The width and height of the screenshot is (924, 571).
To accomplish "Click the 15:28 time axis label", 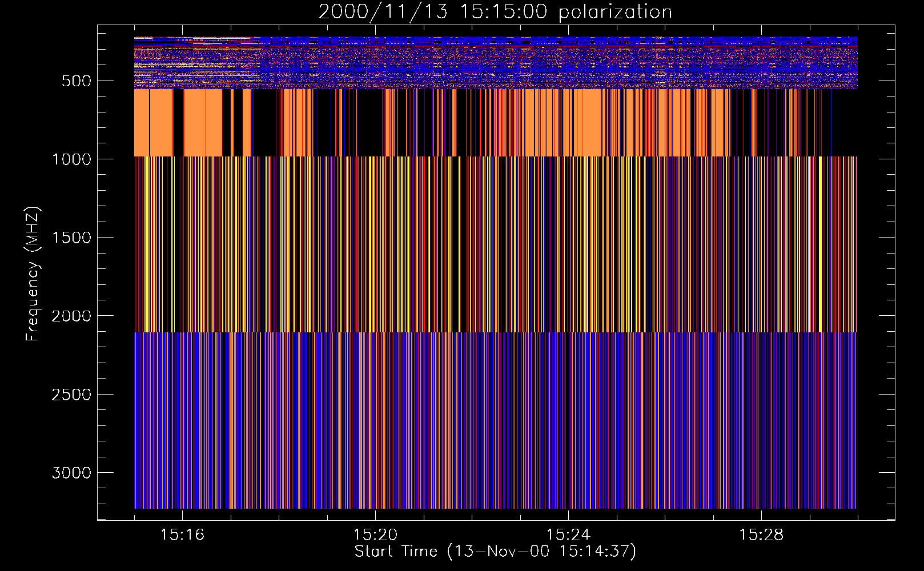I will click(761, 535).
